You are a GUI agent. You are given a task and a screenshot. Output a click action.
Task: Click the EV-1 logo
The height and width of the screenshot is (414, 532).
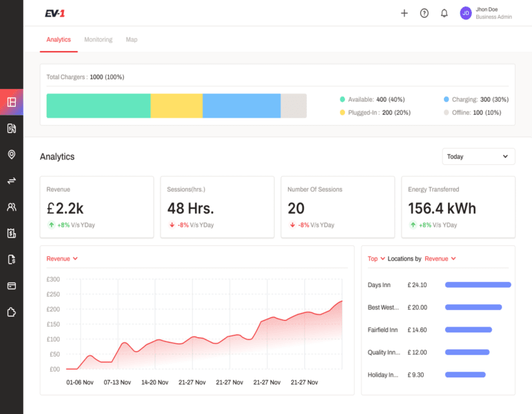coord(55,13)
